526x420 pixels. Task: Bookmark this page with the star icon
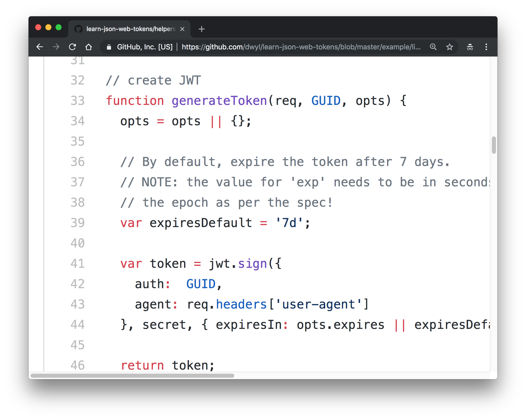click(x=449, y=47)
